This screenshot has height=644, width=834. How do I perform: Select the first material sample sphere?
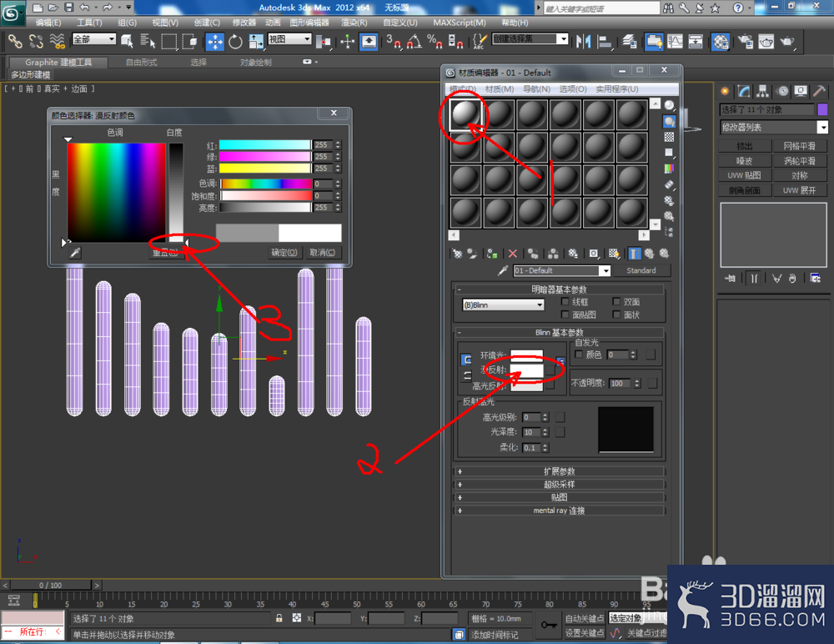(465, 114)
